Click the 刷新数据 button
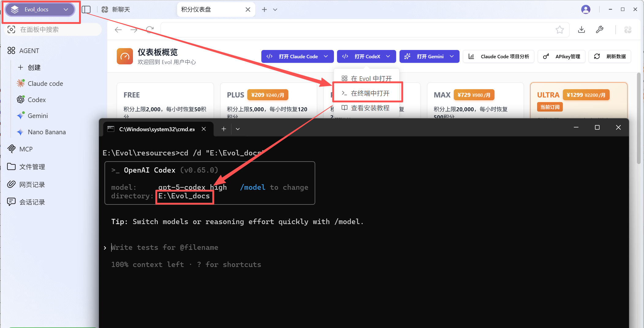 coord(610,56)
